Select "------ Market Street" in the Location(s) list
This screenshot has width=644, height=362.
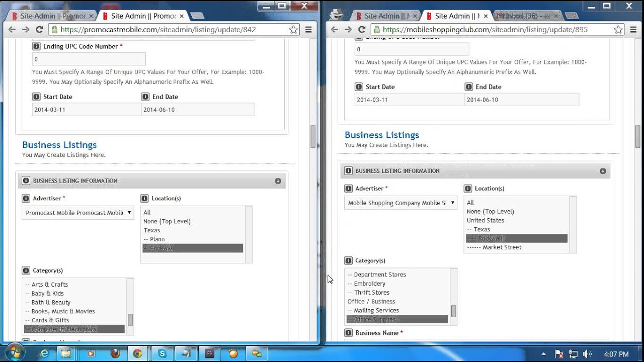pos(517,247)
